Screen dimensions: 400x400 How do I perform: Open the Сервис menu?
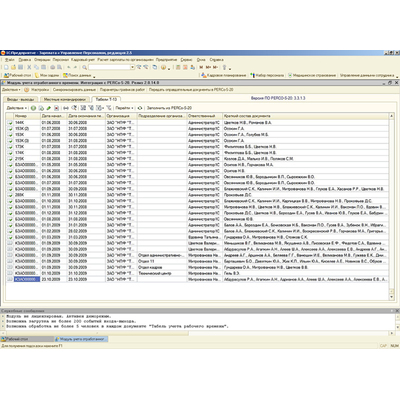pyautogui.click(x=186, y=60)
